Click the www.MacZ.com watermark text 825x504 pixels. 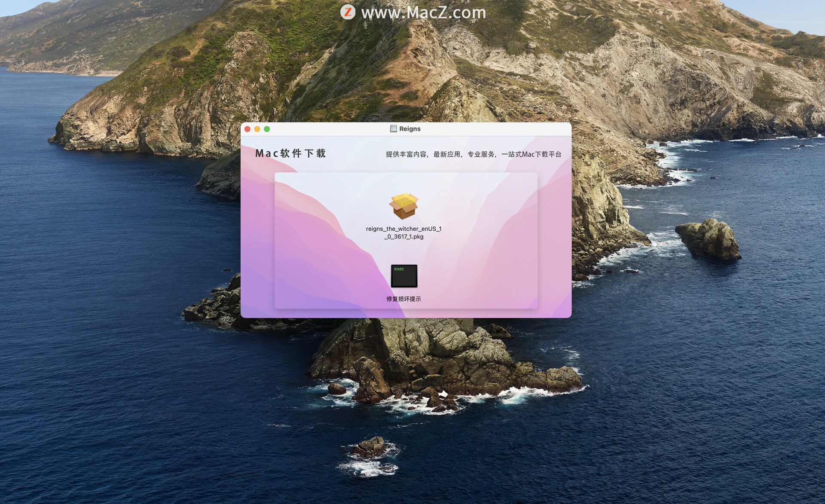(423, 12)
